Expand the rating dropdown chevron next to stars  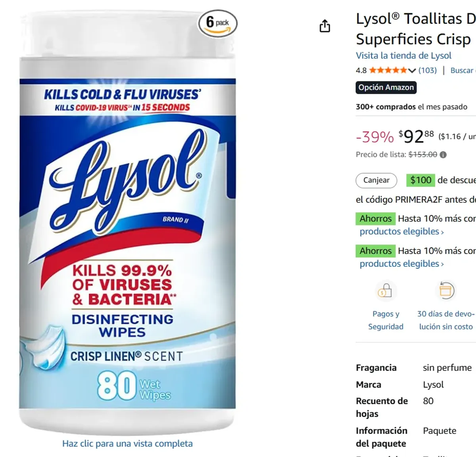412,71
